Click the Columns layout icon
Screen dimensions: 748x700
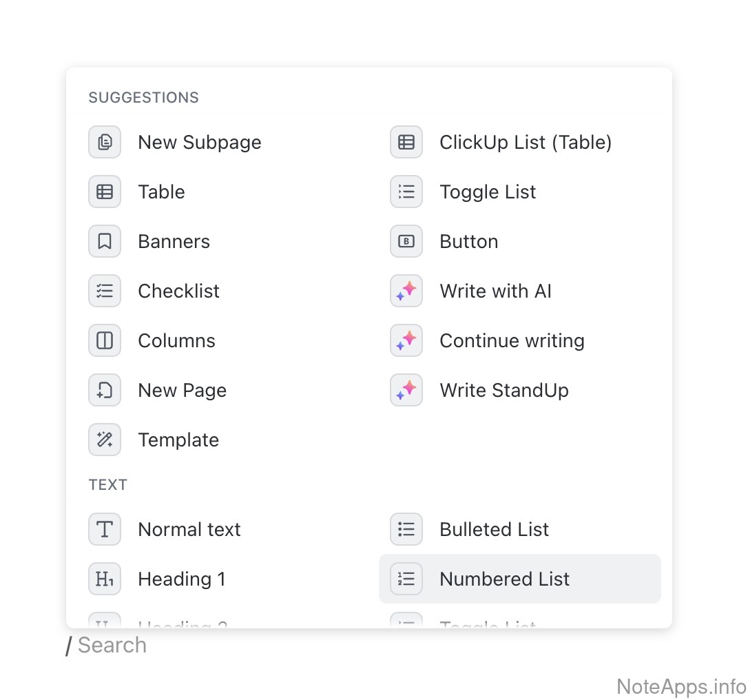pyautogui.click(x=105, y=341)
